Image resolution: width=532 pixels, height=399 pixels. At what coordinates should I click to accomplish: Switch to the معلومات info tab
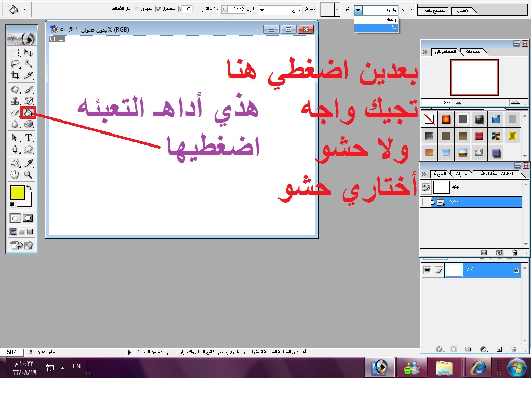click(x=473, y=51)
